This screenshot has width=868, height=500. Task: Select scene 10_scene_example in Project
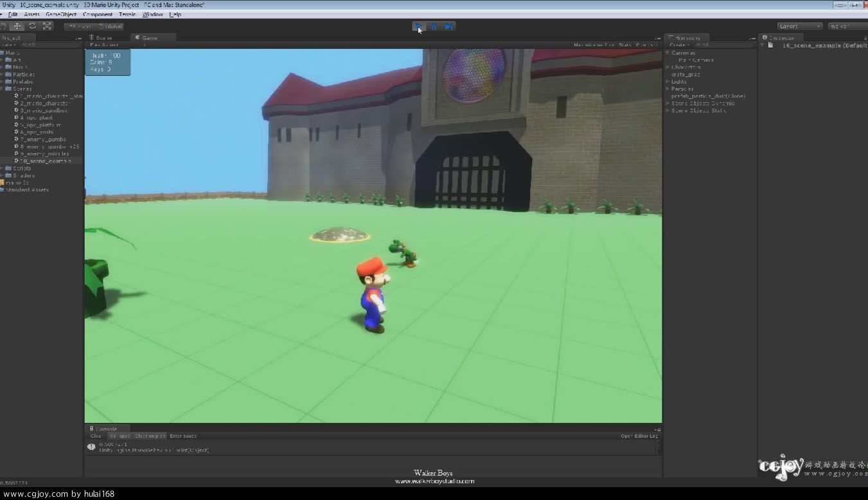tap(45, 161)
